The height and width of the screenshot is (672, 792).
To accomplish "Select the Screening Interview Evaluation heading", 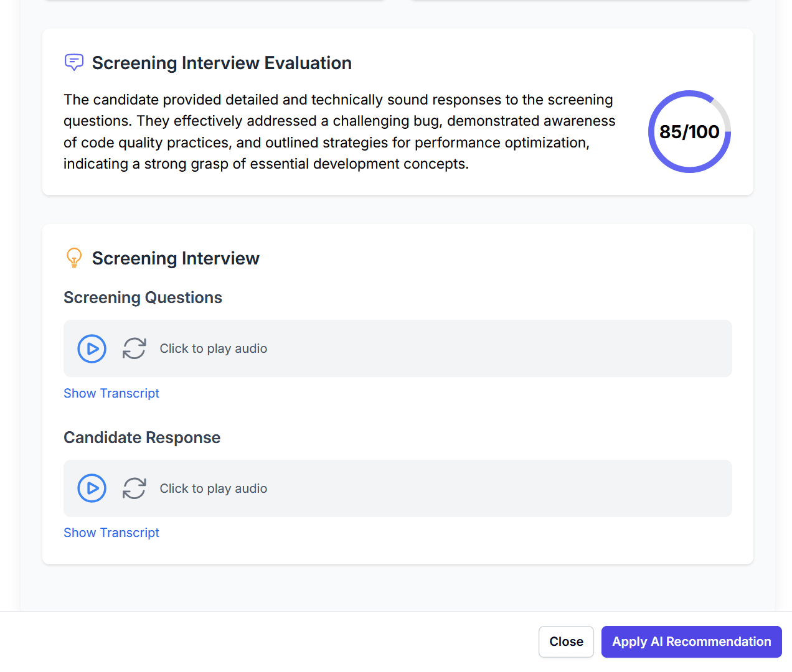I will click(222, 63).
